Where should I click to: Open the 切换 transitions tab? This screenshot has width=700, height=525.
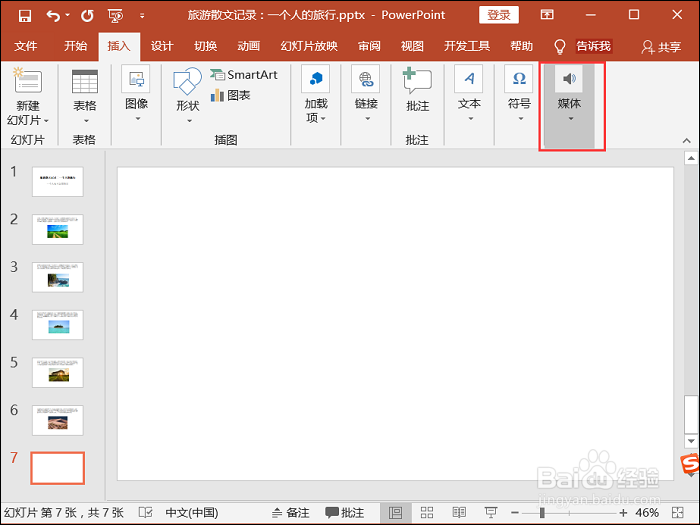pos(205,46)
